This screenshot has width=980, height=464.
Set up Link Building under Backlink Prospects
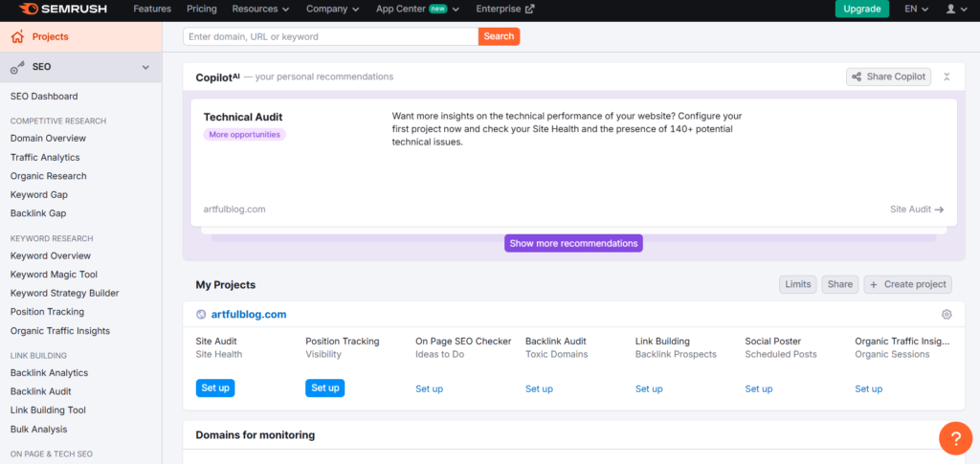[649, 389]
